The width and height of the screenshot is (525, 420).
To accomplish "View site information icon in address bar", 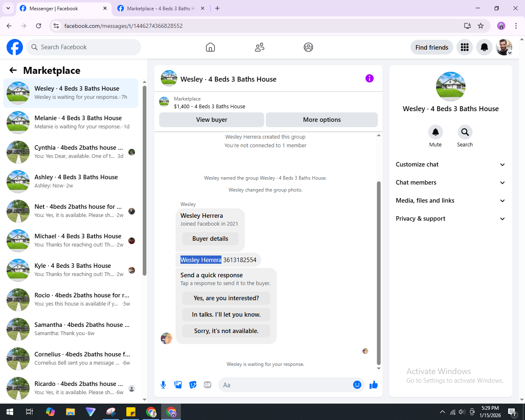I will [56, 26].
